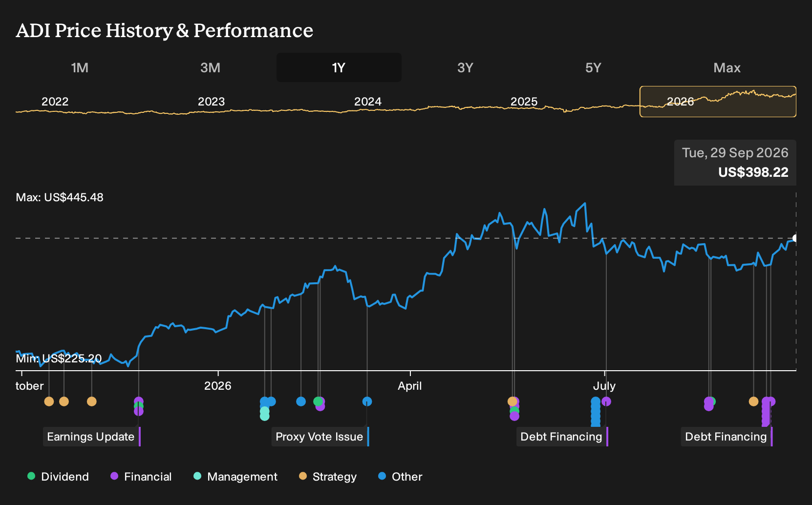Open the Earnings Update event label

(91, 437)
